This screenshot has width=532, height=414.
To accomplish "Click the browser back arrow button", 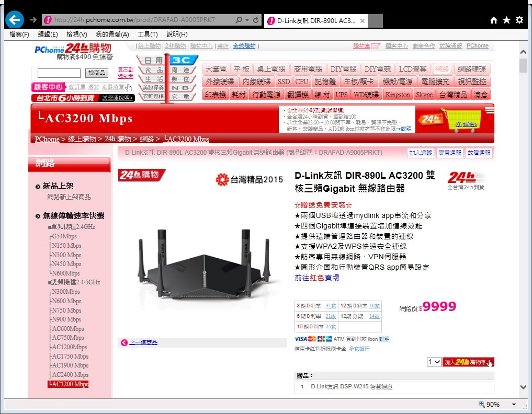I will pyautogui.click(x=15, y=20).
